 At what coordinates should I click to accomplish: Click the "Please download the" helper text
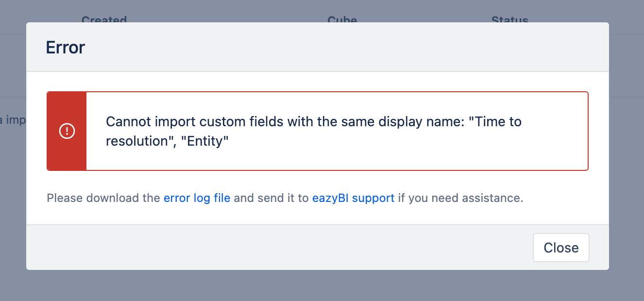click(x=103, y=198)
